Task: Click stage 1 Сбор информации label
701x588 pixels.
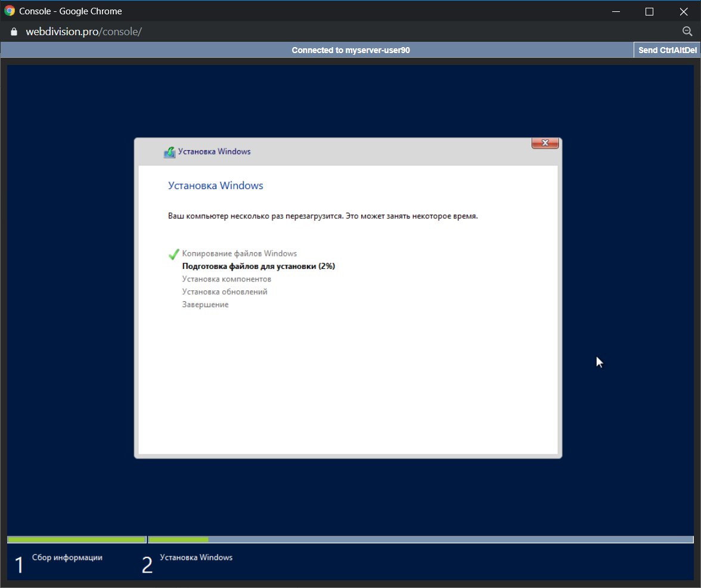Action: click(67, 558)
